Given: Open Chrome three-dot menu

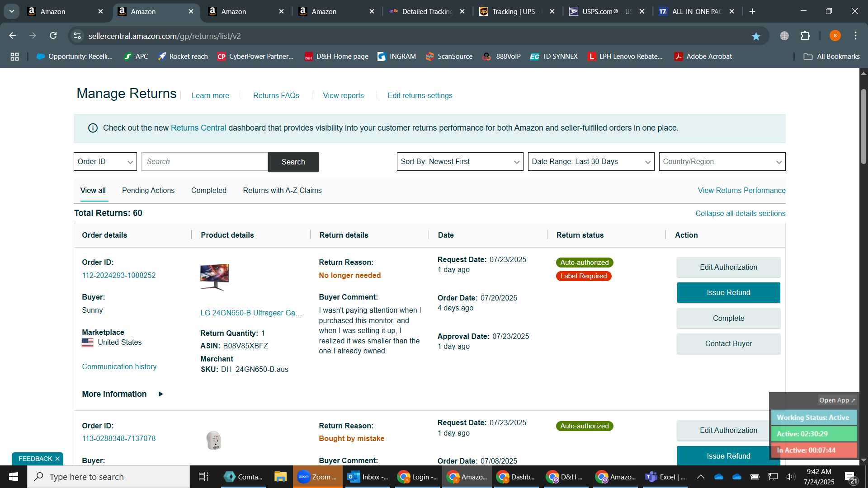Looking at the screenshot, I should pyautogui.click(x=855, y=36).
